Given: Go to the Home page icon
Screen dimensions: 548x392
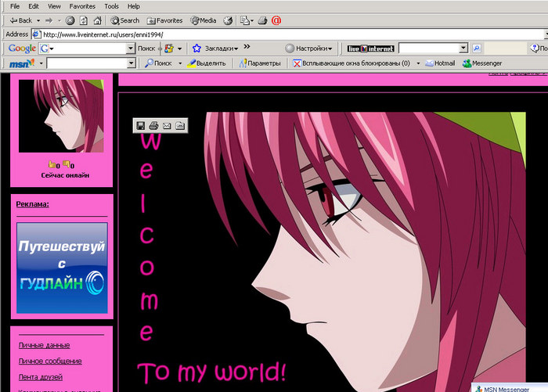Looking at the screenshot, I should pyautogui.click(x=98, y=20).
